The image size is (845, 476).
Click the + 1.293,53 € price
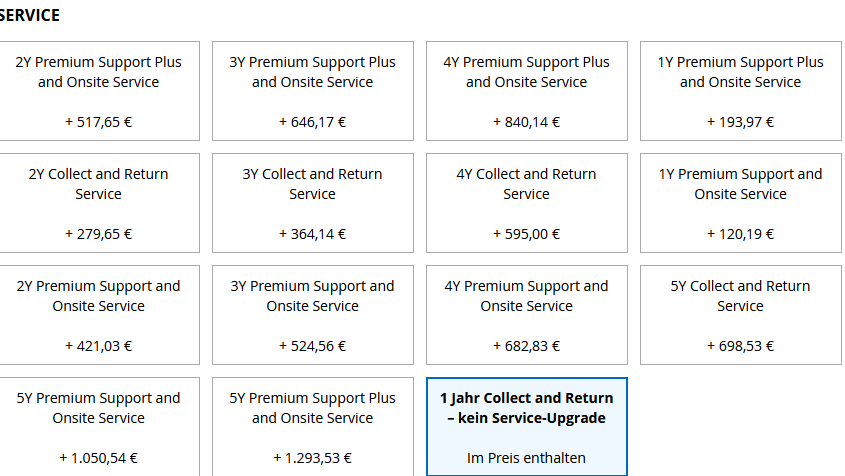pos(312,459)
